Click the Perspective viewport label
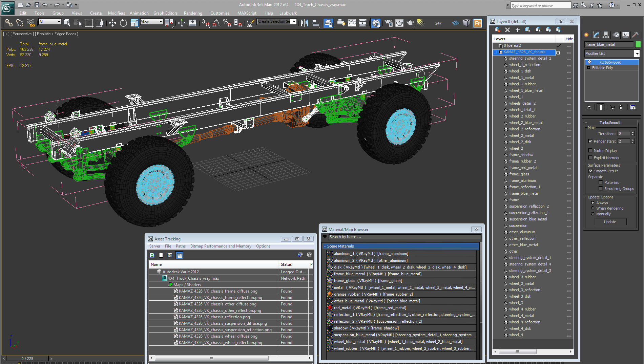 tap(22, 34)
